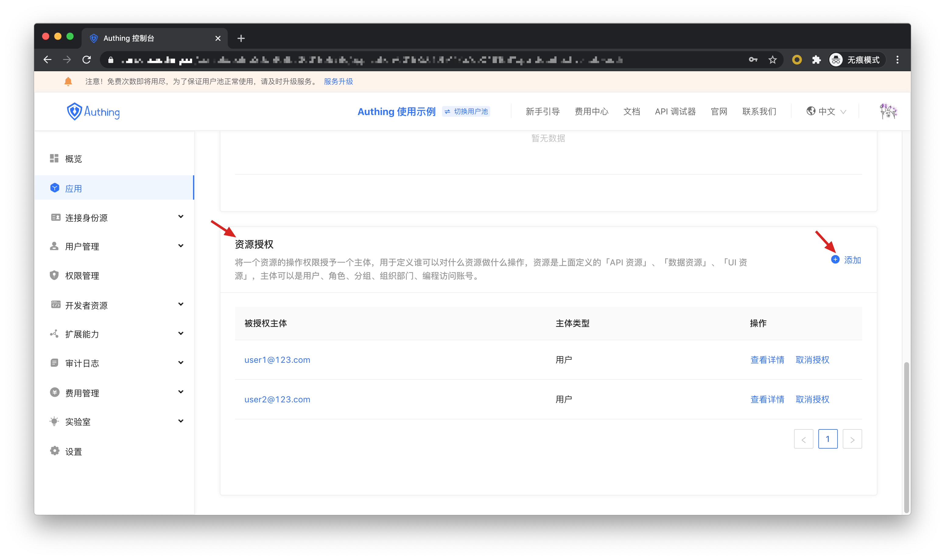Image resolution: width=945 pixels, height=560 pixels.
Task: Click the bell notification icon in banner
Action: click(68, 82)
